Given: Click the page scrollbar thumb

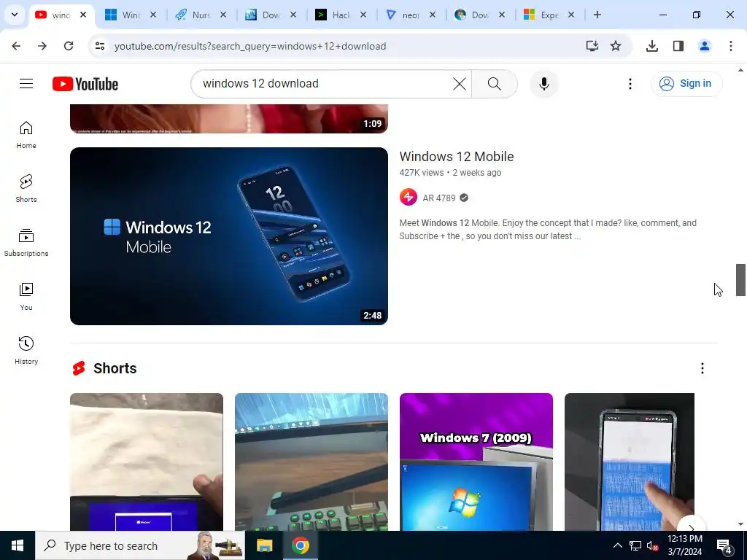Looking at the screenshot, I should tap(740, 279).
